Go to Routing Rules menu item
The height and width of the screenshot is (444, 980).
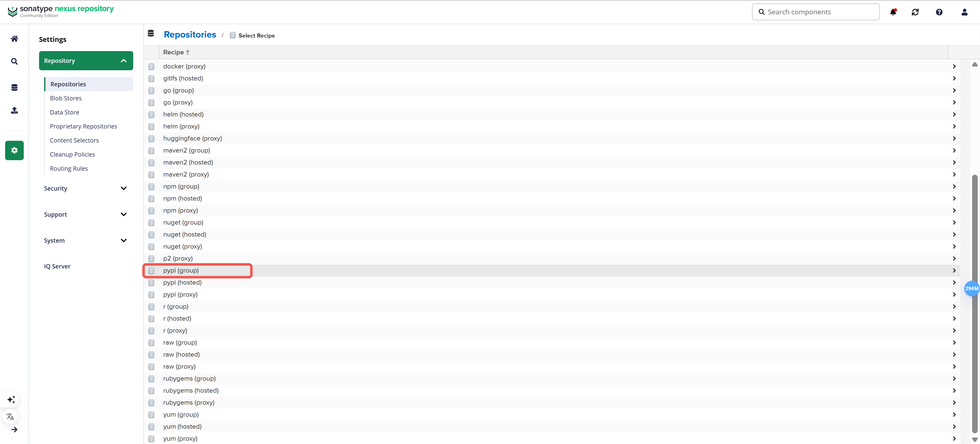pyautogui.click(x=69, y=168)
